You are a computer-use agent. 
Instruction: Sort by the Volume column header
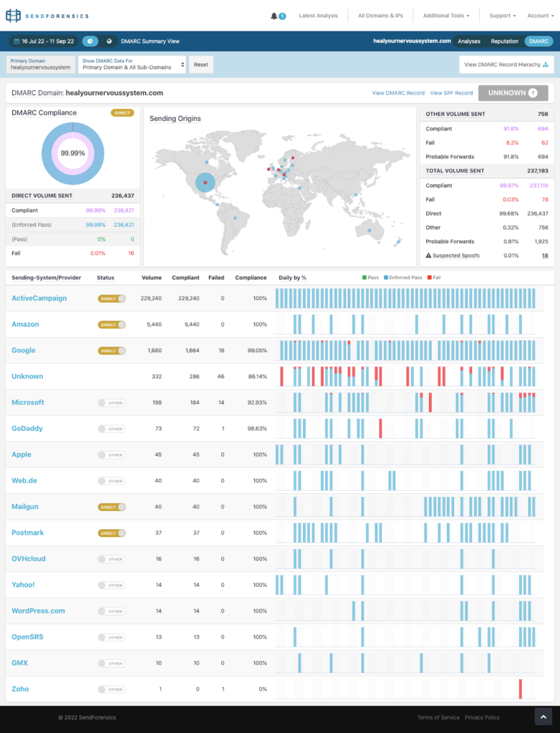152,278
